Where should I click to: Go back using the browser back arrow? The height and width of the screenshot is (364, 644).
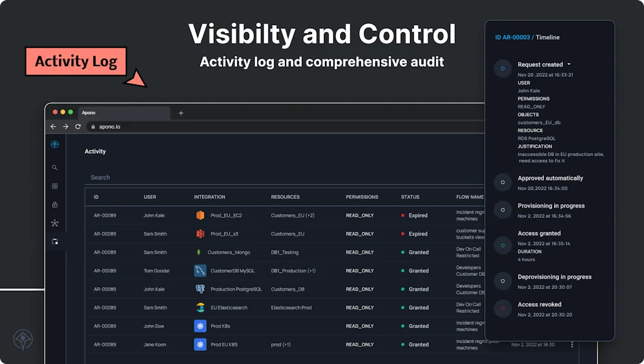53,127
